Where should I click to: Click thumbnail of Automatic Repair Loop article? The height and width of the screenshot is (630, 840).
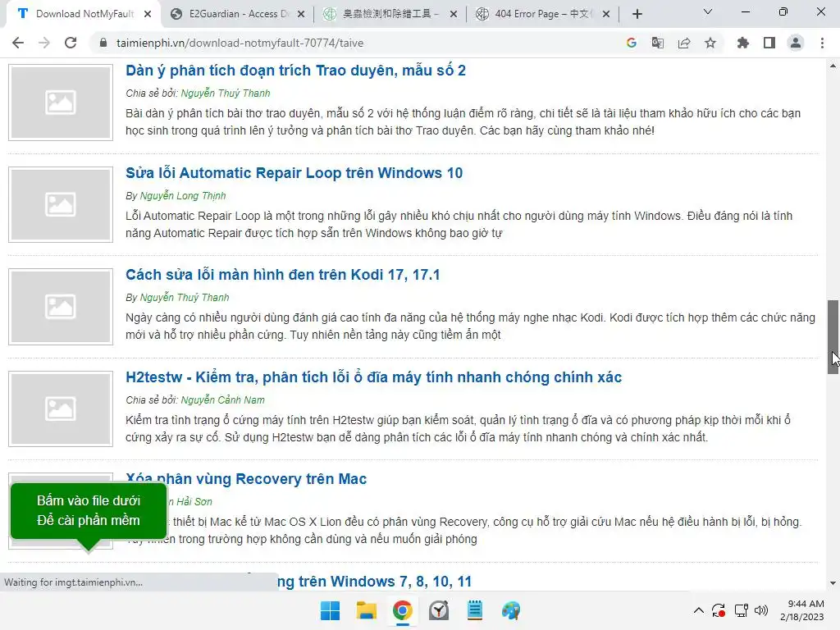61,204
